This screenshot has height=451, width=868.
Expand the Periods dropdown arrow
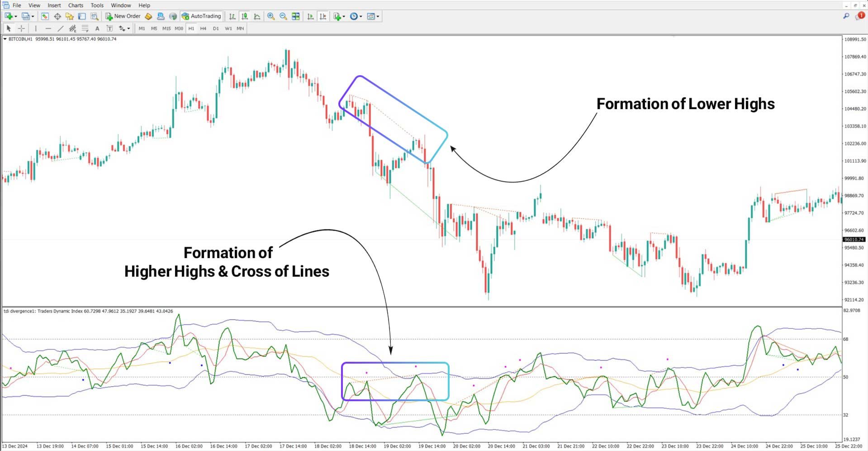tap(360, 16)
